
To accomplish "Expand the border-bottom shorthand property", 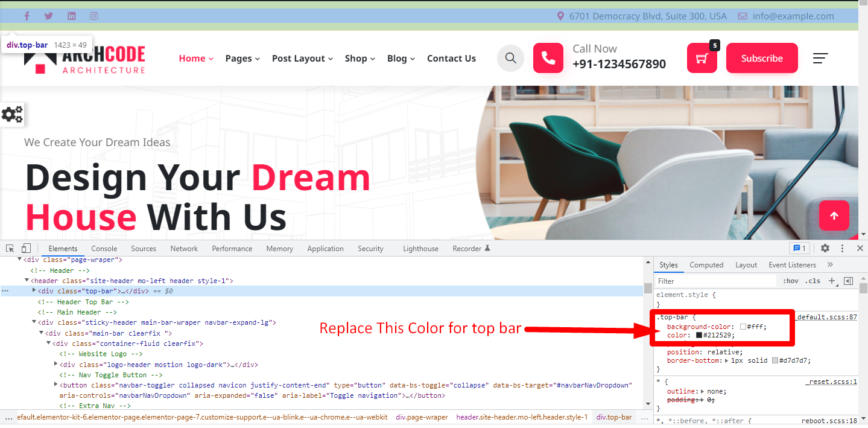I will coord(727,360).
